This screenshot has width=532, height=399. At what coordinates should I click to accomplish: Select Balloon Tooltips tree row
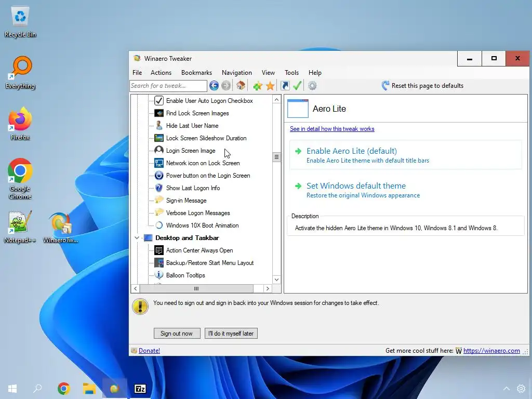pos(185,275)
